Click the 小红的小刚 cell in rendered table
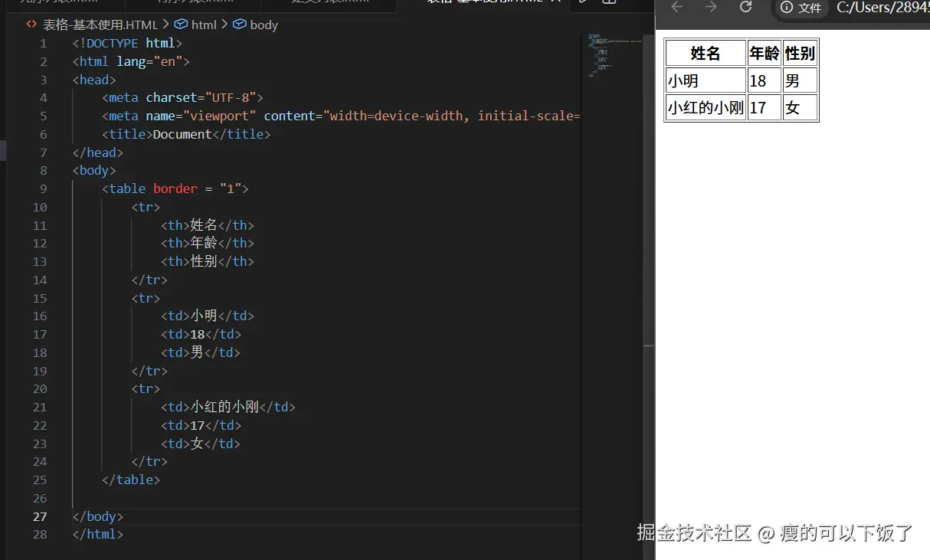The height and width of the screenshot is (560, 930). click(x=706, y=107)
